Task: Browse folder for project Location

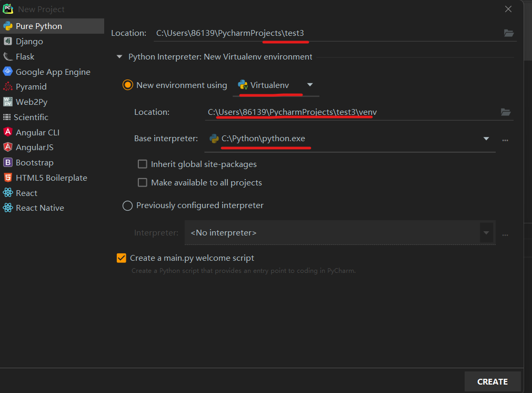Action: [509, 33]
